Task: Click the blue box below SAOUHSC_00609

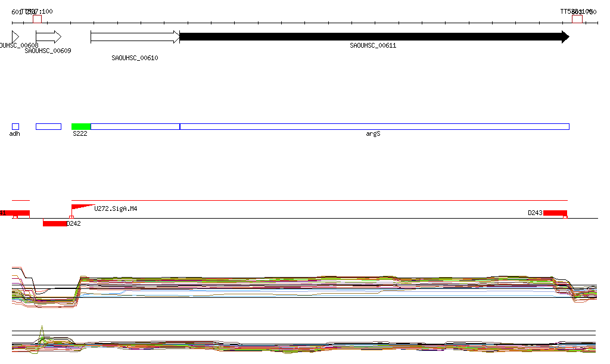Action: [x=48, y=126]
